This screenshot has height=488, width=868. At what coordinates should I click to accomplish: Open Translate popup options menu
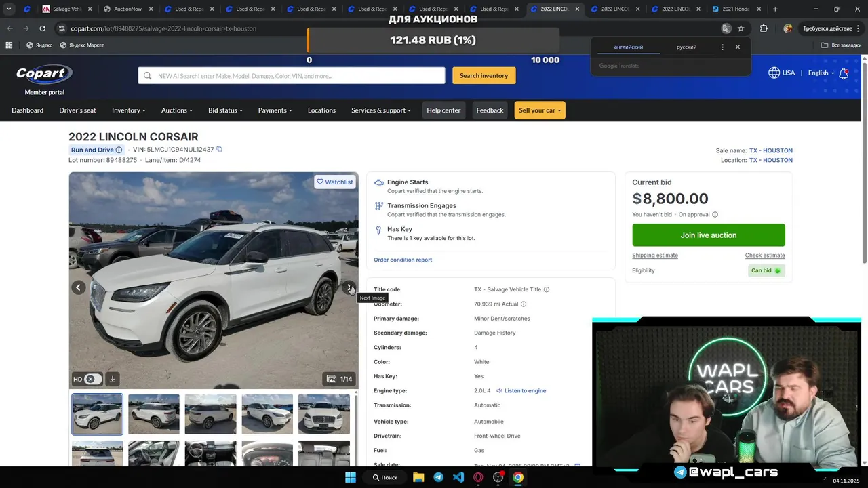[x=722, y=47]
